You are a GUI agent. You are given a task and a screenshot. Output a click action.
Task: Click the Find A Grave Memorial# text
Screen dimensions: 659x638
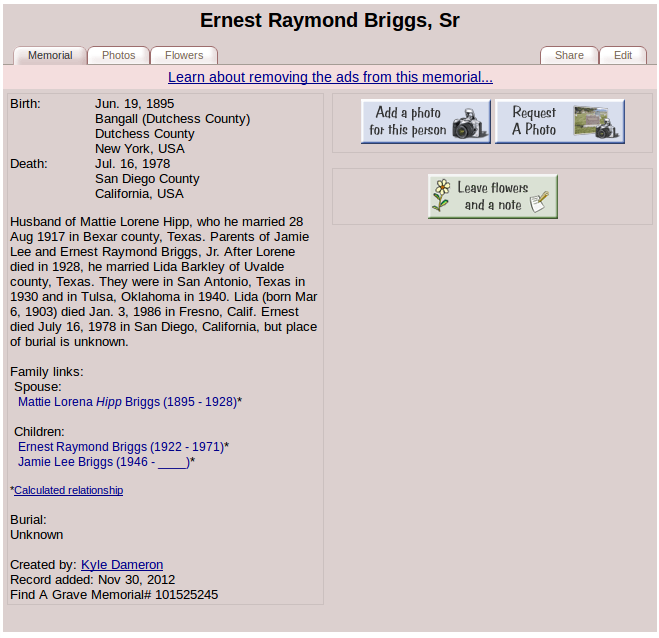80,595
